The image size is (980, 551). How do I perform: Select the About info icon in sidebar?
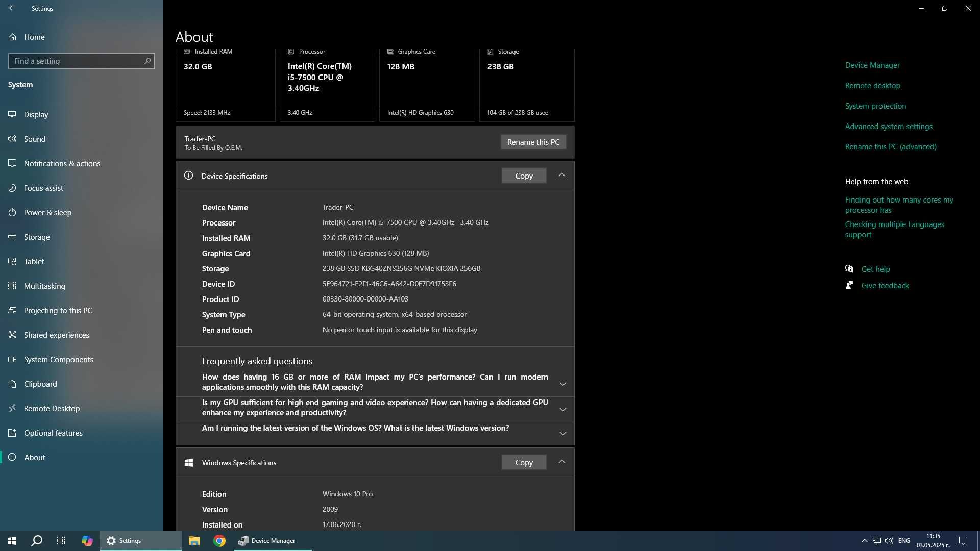point(12,457)
